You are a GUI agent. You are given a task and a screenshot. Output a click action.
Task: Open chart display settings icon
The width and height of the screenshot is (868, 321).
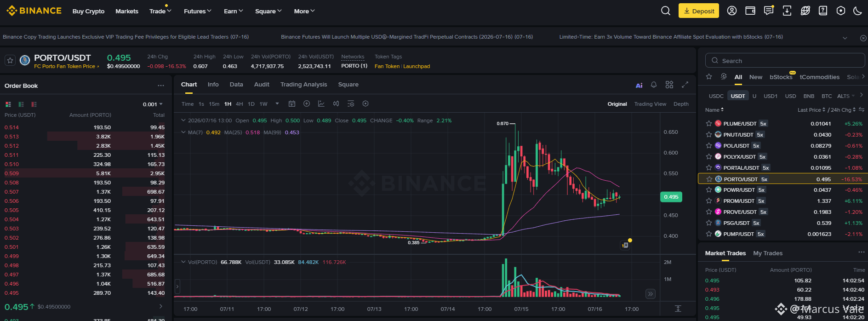click(351, 104)
